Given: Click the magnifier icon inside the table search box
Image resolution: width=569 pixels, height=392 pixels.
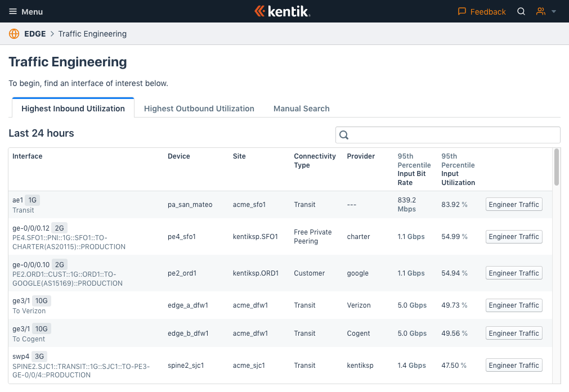Looking at the screenshot, I should pyautogui.click(x=344, y=135).
